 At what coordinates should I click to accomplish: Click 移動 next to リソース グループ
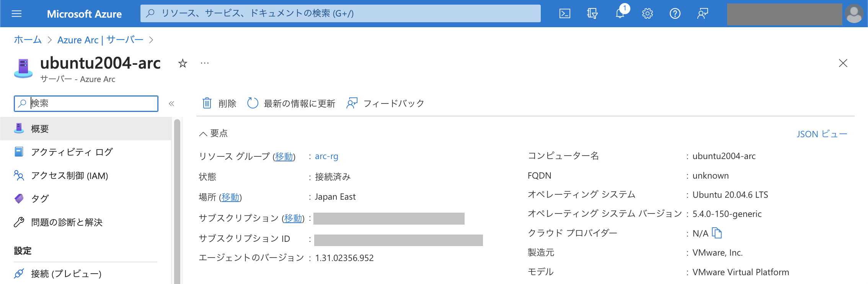coord(284,156)
